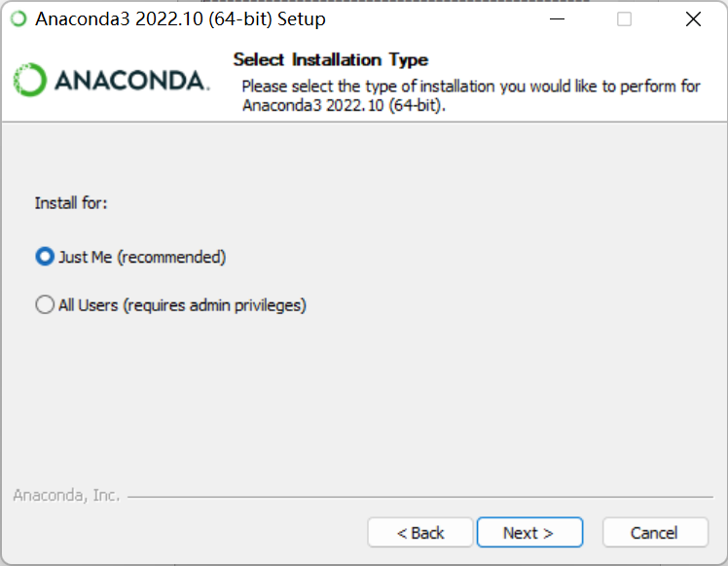This screenshot has height=566, width=728.
Task: Proceed with the Next button
Action: [529, 532]
